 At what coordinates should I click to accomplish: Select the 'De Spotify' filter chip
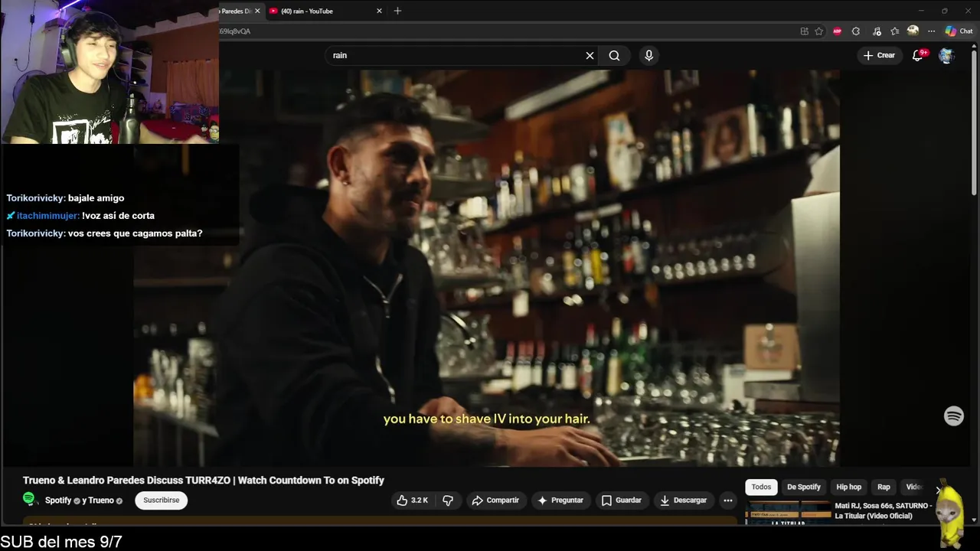click(x=804, y=487)
